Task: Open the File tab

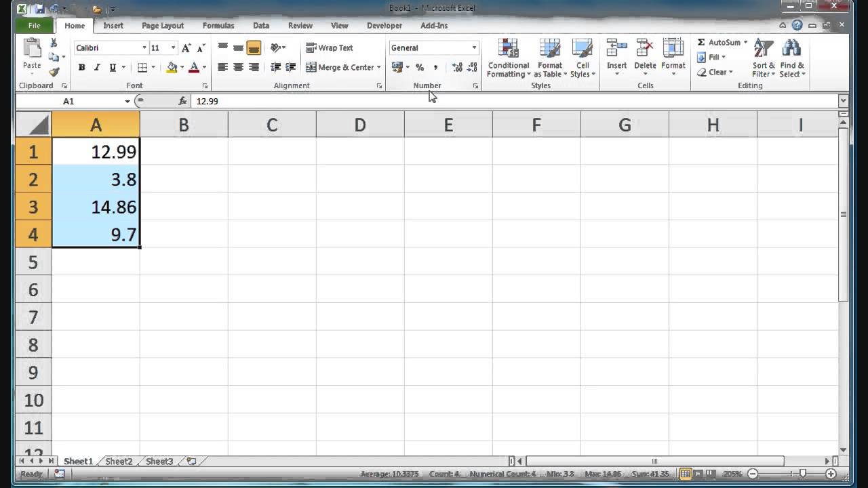Action: click(x=35, y=26)
